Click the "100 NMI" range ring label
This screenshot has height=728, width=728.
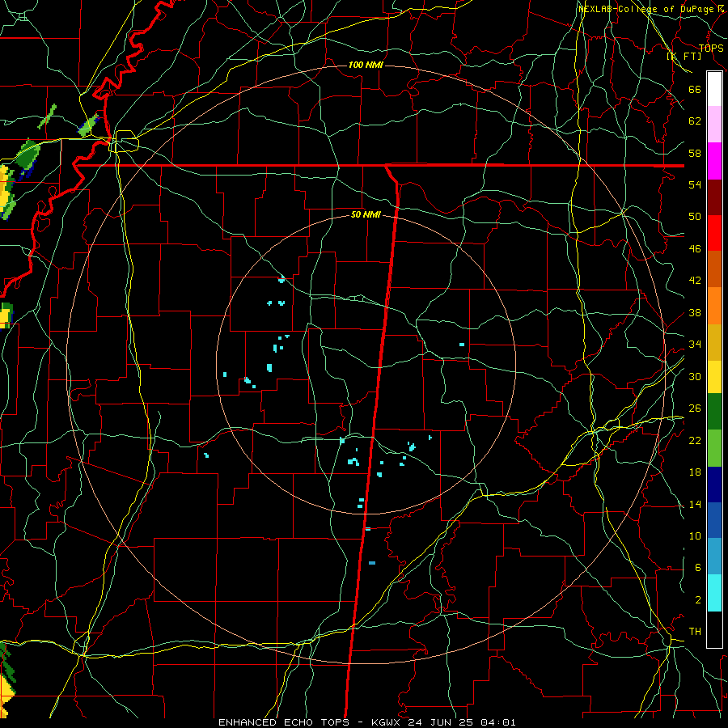(x=366, y=65)
